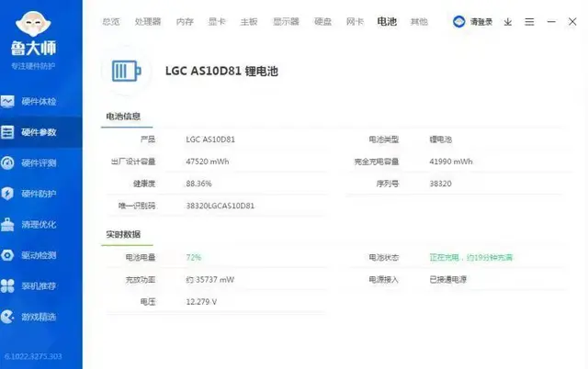The width and height of the screenshot is (588, 369).
Task: Click the battery type value 锂电池
Action: pos(441,140)
